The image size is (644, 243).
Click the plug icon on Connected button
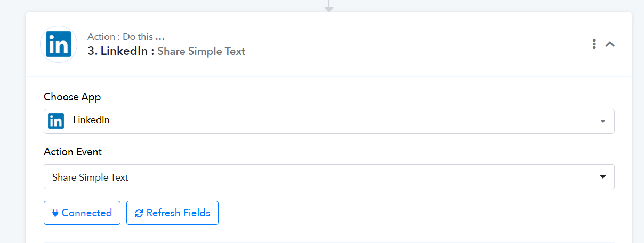click(x=55, y=213)
